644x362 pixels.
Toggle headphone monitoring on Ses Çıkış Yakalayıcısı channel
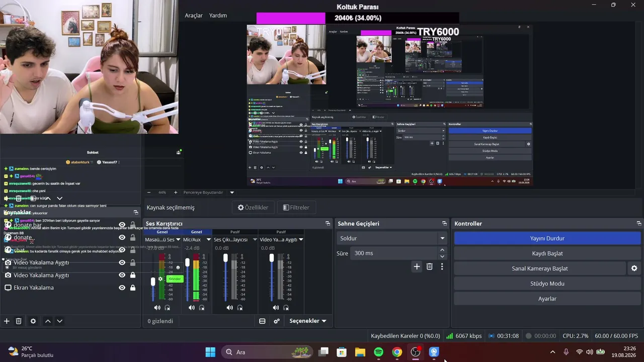coord(240,308)
